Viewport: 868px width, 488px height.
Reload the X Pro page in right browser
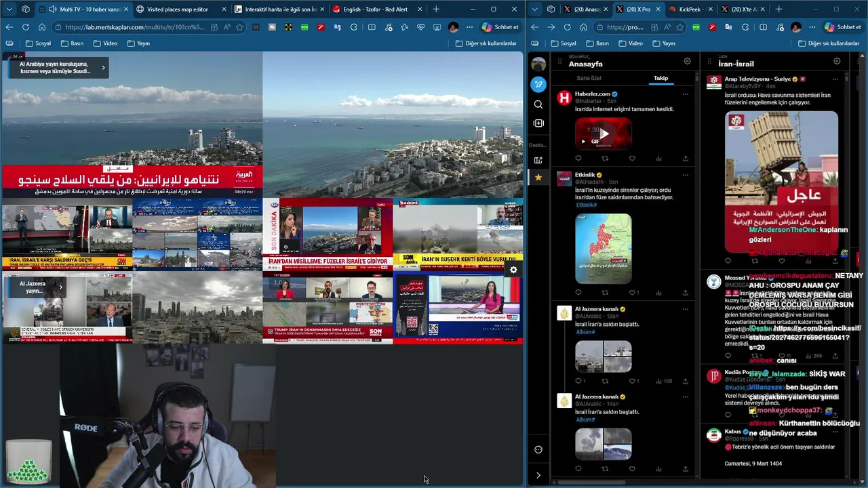[567, 27]
